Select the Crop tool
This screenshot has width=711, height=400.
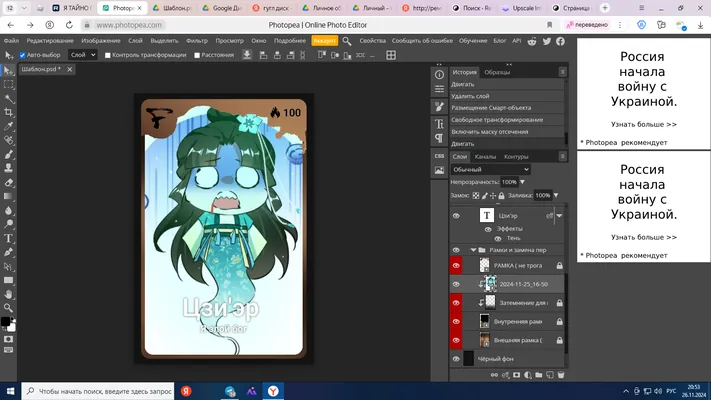point(9,112)
